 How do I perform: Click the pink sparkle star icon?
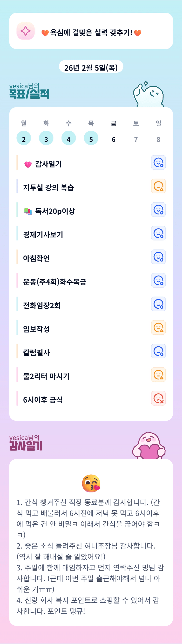pos(25,31)
